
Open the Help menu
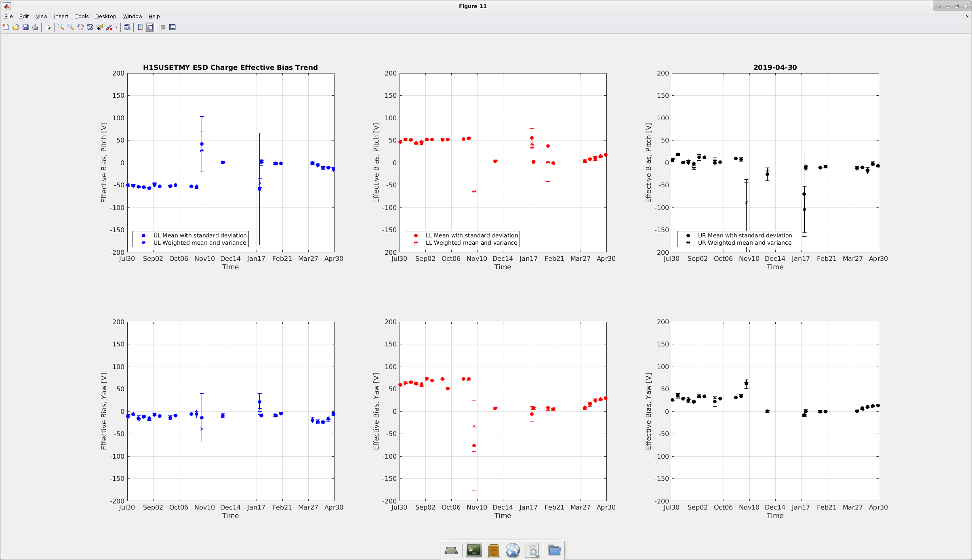click(154, 17)
